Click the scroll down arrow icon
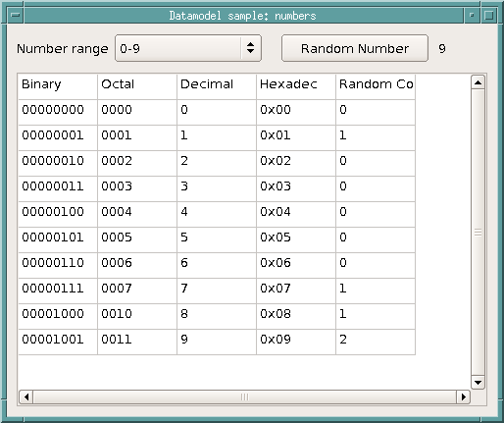The width and height of the screenshot is (504, 423). [x=478, y=382]
